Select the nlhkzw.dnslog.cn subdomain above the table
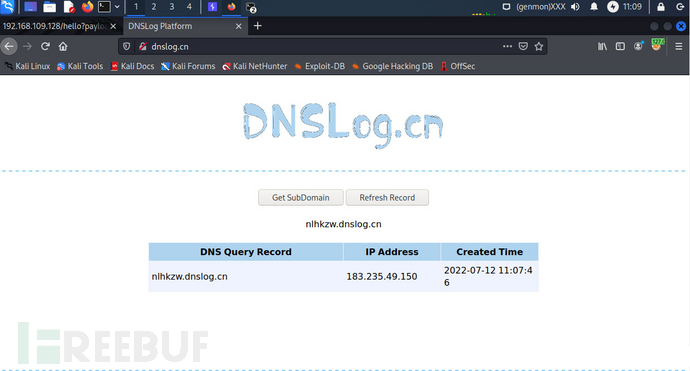 coord(343,224)
